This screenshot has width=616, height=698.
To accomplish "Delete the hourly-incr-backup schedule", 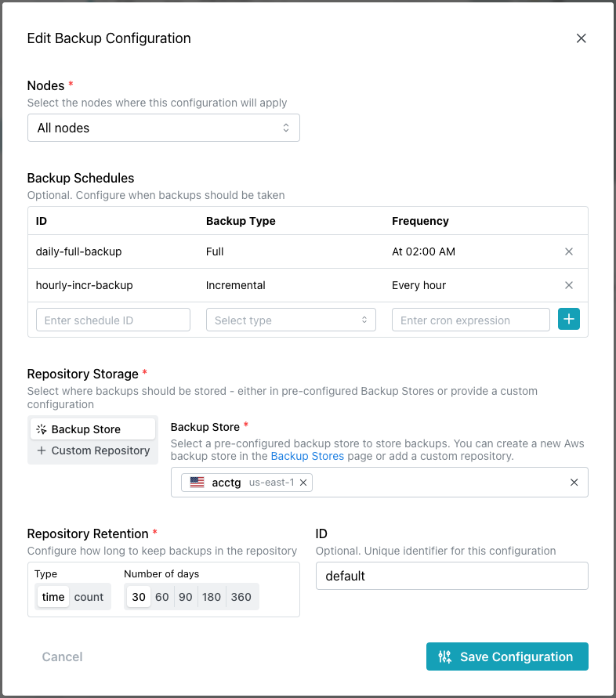I will [569, 285].
